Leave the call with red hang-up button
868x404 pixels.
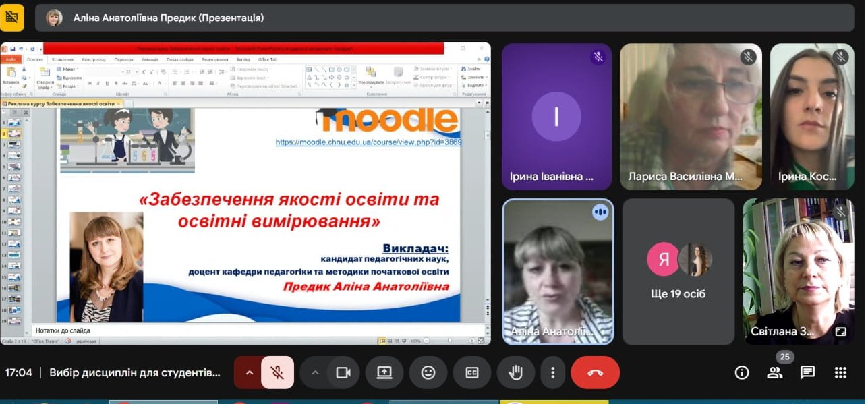[595, 372]
